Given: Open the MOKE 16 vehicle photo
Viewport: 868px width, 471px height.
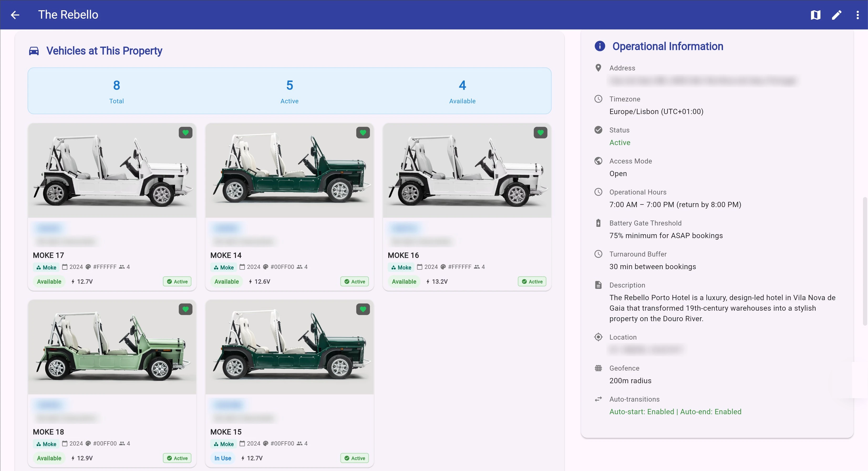Looking at the screenshot, I should pos(467,171).
